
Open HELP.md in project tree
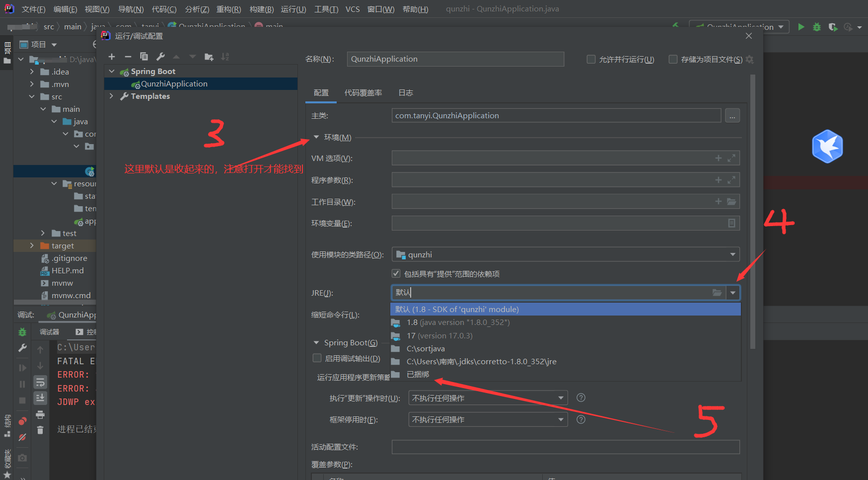pos(68,270)
